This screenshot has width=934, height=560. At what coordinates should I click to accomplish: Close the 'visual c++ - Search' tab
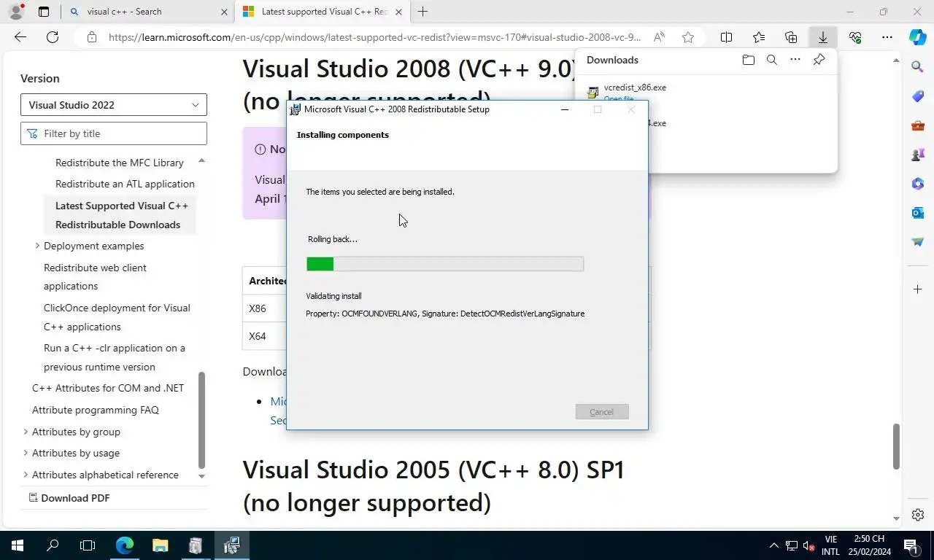tap(224, 12)
